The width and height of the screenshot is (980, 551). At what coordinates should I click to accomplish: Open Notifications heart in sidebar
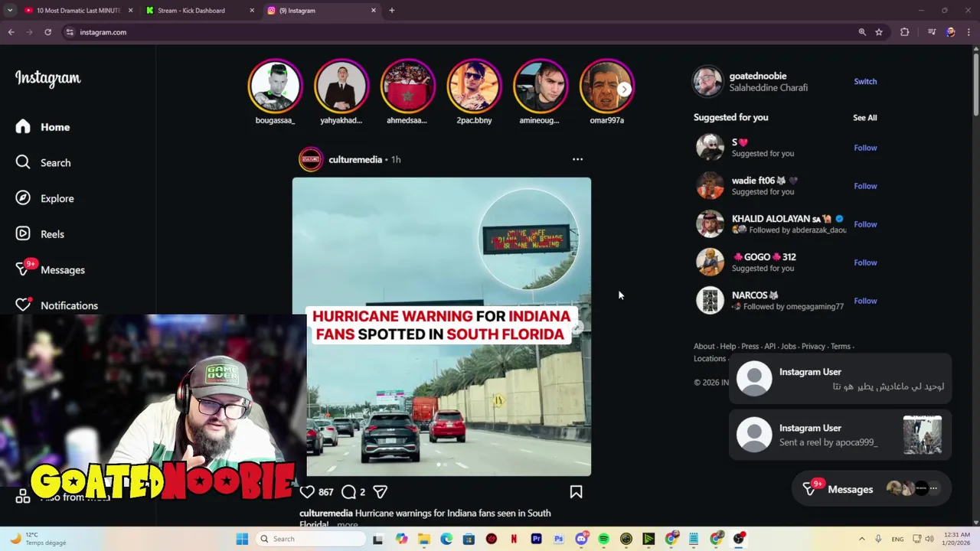click(23, 305)
